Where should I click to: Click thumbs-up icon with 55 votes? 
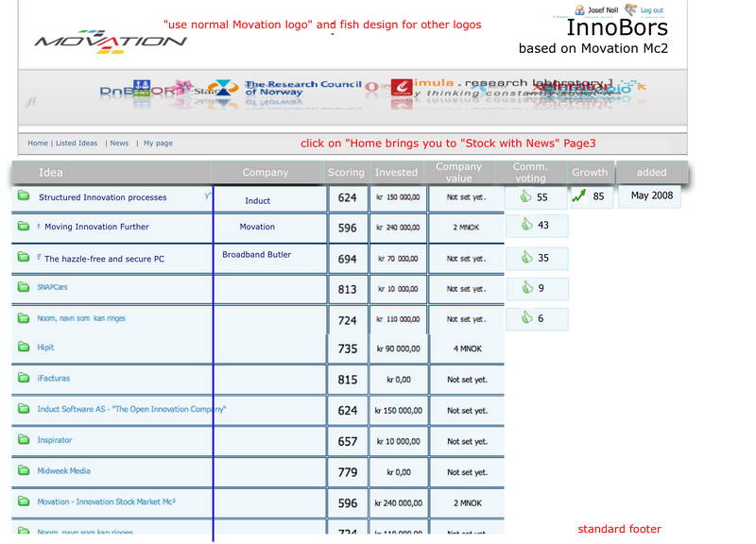pyautogui.click(x=526, y=196)
